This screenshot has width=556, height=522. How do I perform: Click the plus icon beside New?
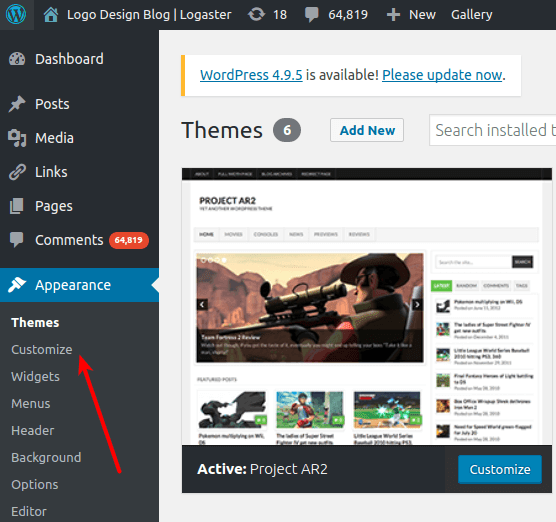coord(393,15)
